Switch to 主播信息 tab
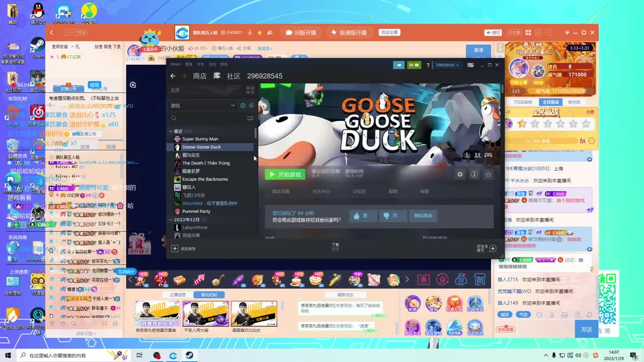644x362 pixels. coord(178,295)
